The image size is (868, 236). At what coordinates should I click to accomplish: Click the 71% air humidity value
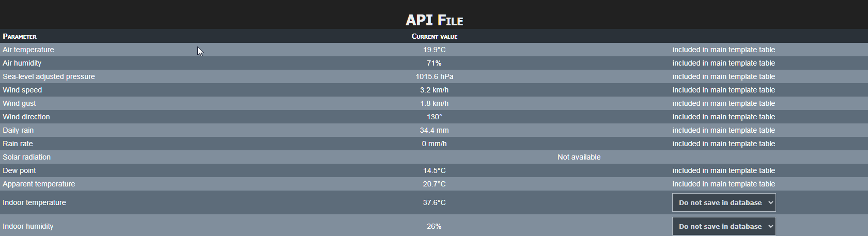(434, 63)
